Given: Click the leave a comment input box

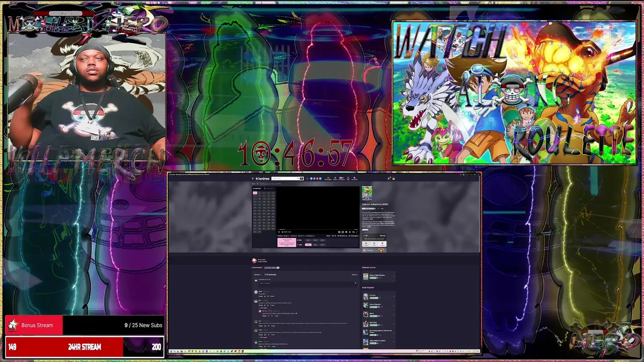Looking at the screenshot, I should tap(308, 284).
